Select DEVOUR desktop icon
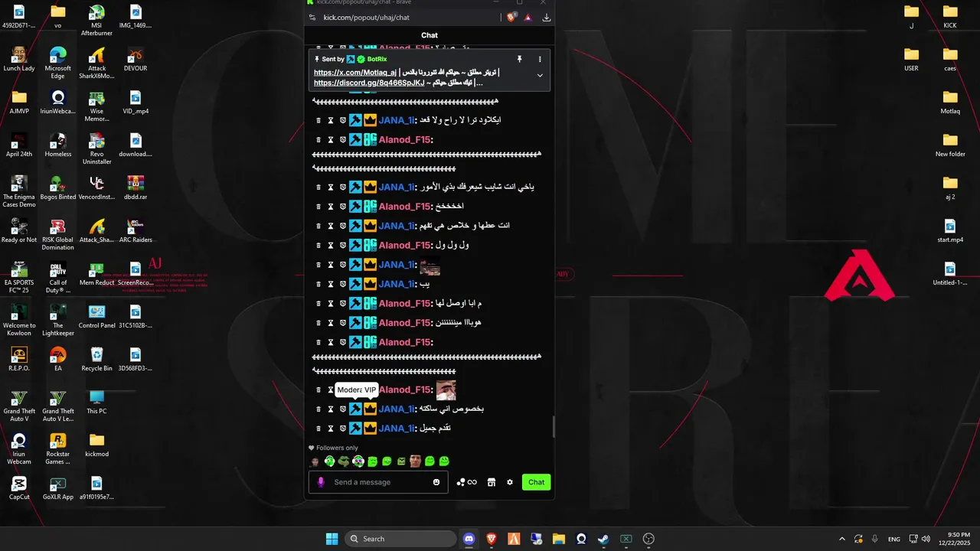 [135, 59]
